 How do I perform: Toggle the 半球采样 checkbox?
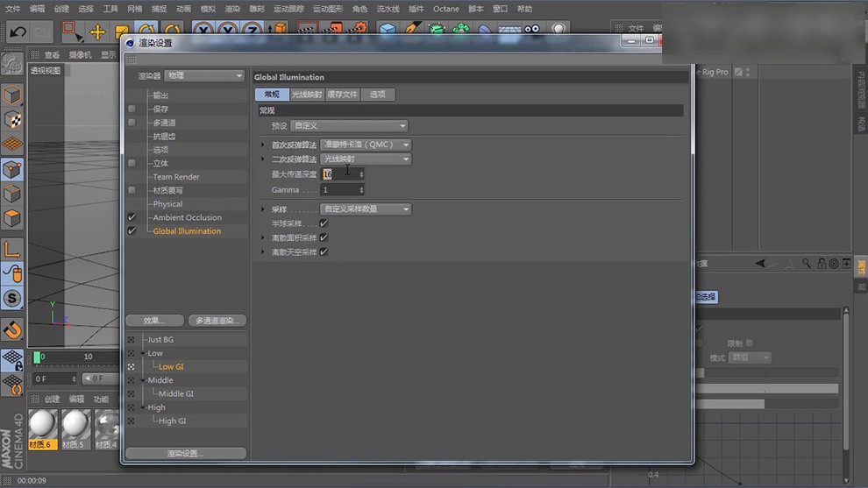pos(324,223)
